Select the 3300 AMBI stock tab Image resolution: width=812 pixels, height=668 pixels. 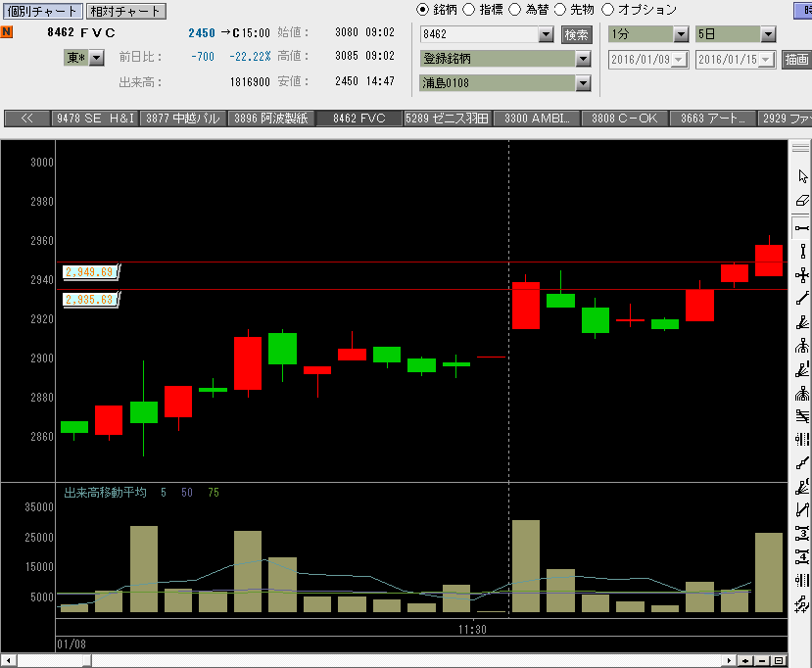[x=537, y=119]
